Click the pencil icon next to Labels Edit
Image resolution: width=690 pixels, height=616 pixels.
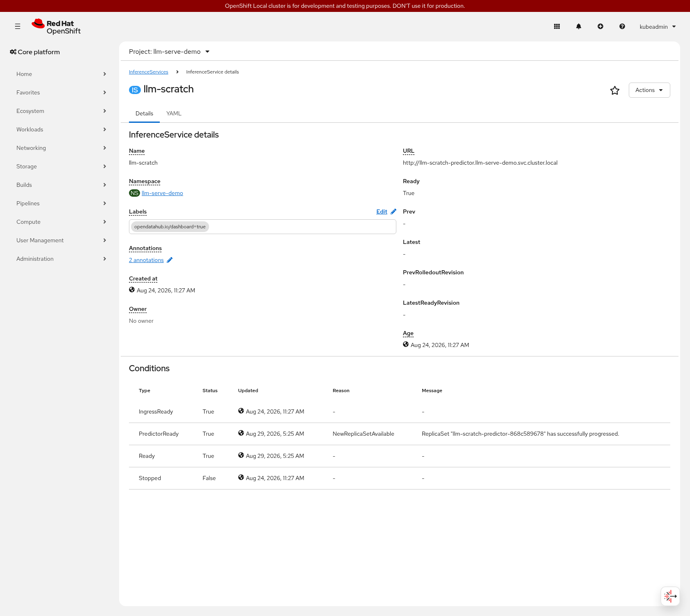coord(393,211)
